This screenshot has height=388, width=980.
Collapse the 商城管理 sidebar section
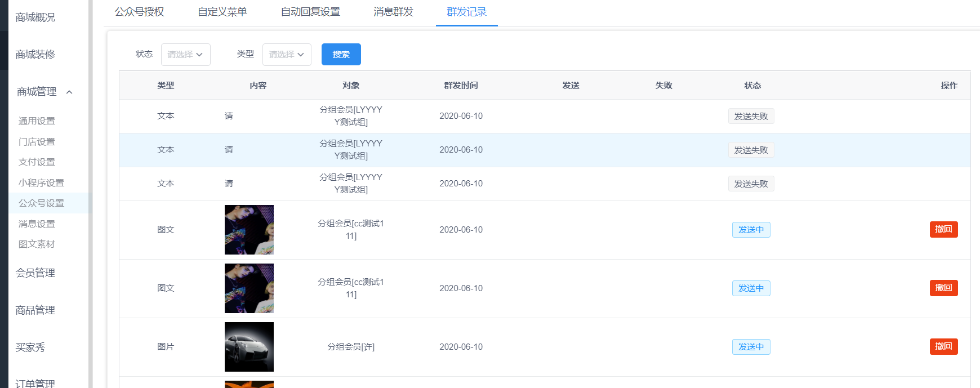click(44, 92)
